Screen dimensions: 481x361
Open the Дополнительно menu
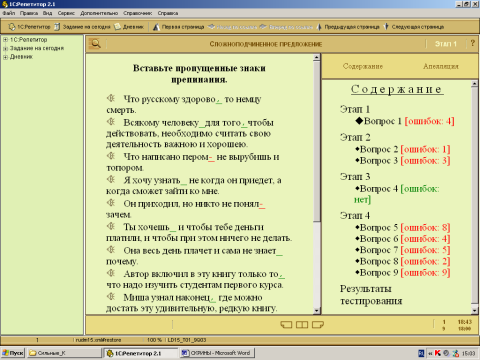point(99,13)
